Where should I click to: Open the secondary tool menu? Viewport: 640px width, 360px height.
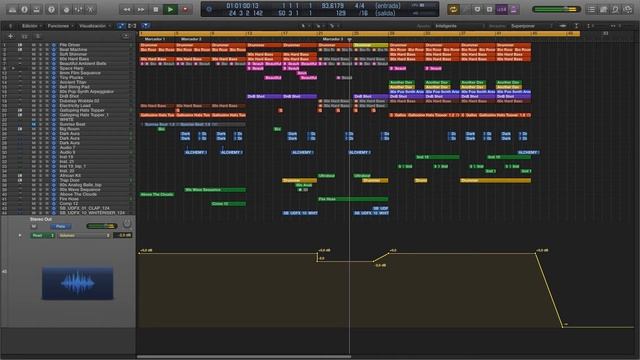point(320,26)
